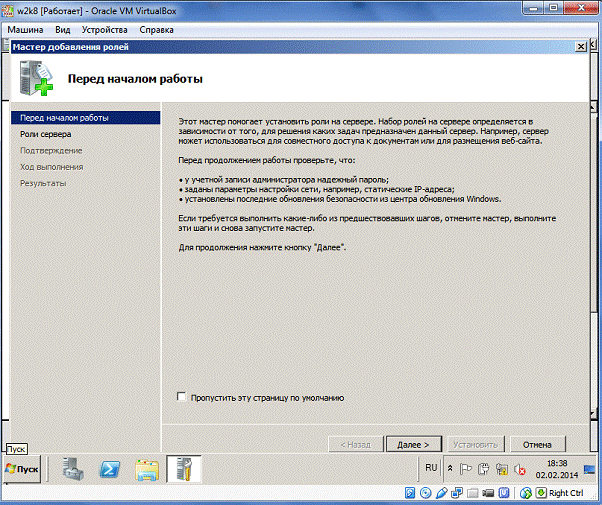Open the network warning tray icon

coord(501,469)
